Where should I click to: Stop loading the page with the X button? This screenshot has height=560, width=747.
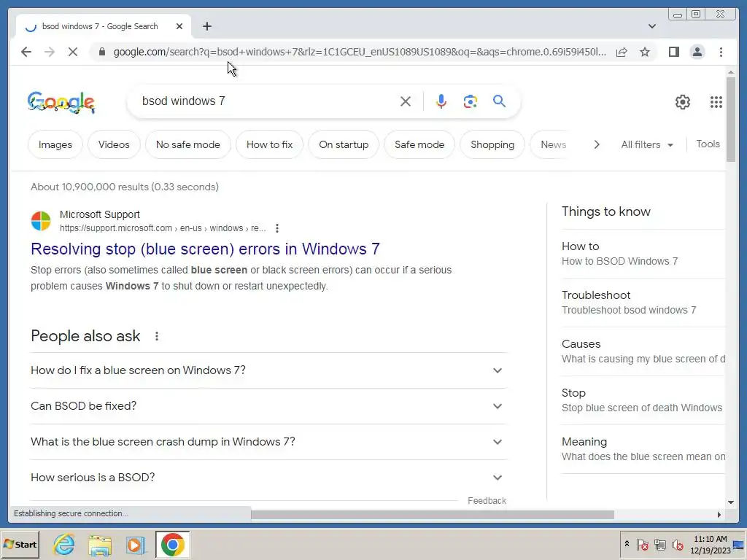pos(72,52)
